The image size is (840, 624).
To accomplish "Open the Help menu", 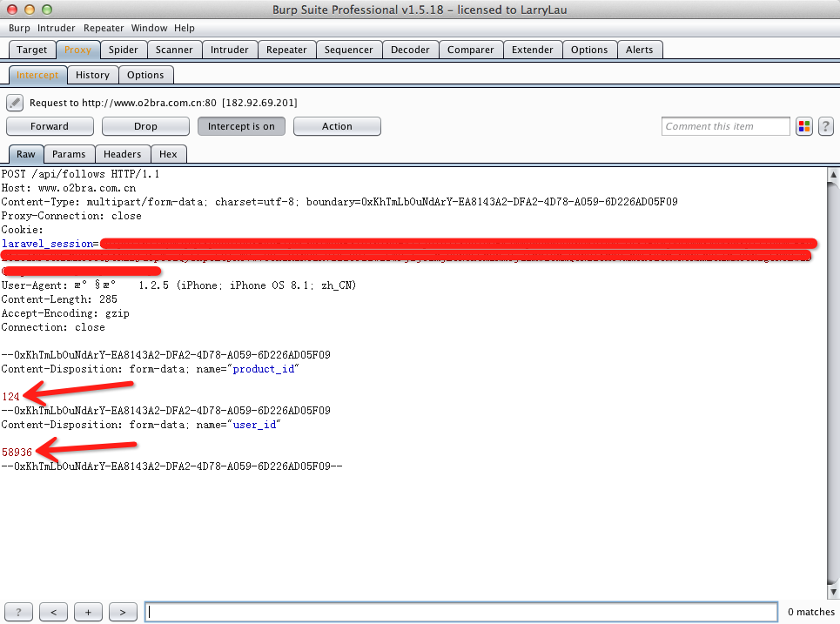I will point(185,28).
